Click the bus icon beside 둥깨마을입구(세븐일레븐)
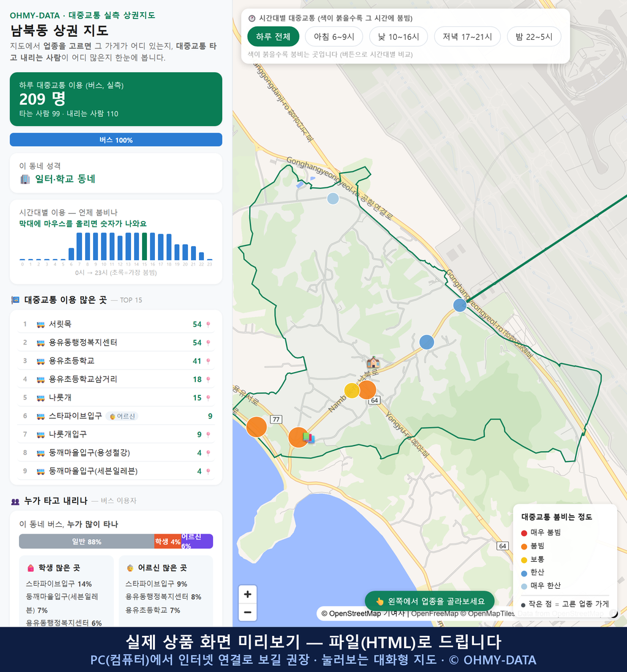Image resolution: width=627 pixels, height=672 pixels. (x=41, y=471)
